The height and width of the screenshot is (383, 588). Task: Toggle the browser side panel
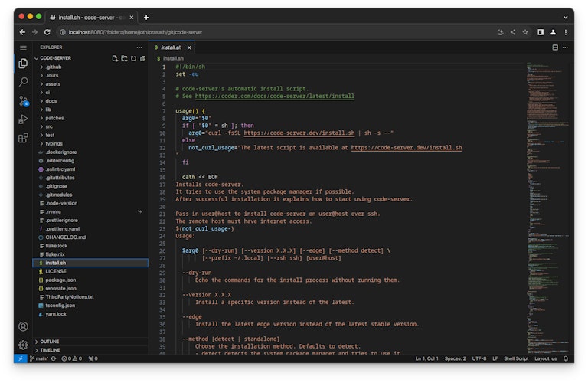point(541,32)
